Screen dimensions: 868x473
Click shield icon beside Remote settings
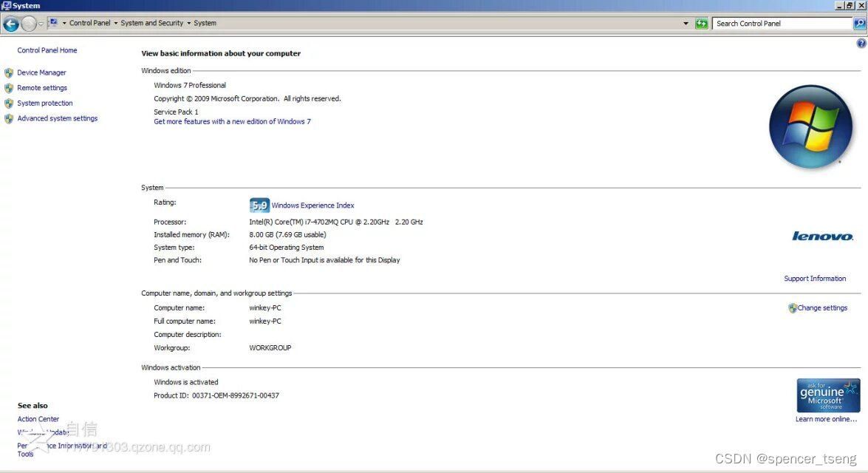[x=9, y=88]
